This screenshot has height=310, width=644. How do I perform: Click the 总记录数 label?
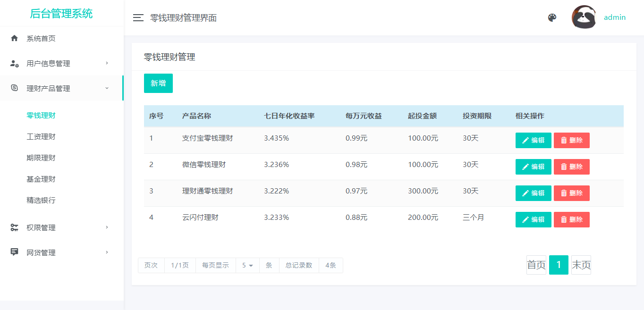coord(299,265)
